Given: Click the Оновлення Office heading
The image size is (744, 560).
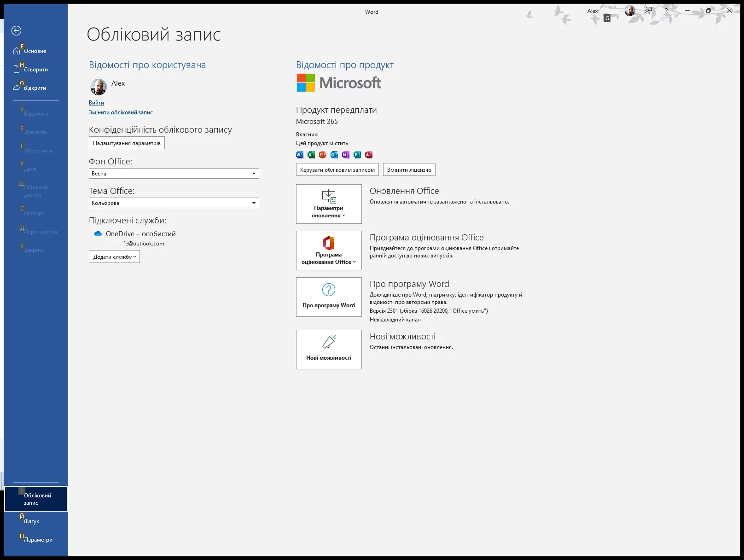Looking at the screenshot, I should point(404,191).
